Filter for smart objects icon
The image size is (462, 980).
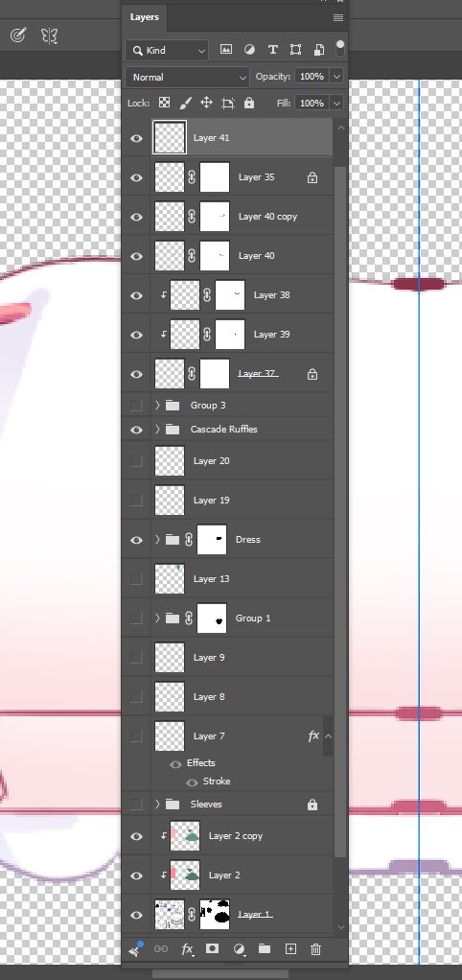pos(318,50)
